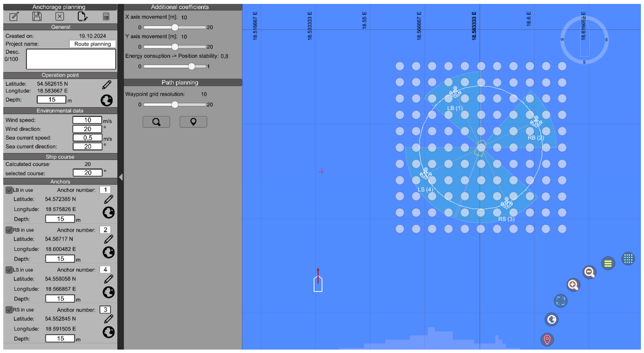Click the search magnifier path planning button

156,122
